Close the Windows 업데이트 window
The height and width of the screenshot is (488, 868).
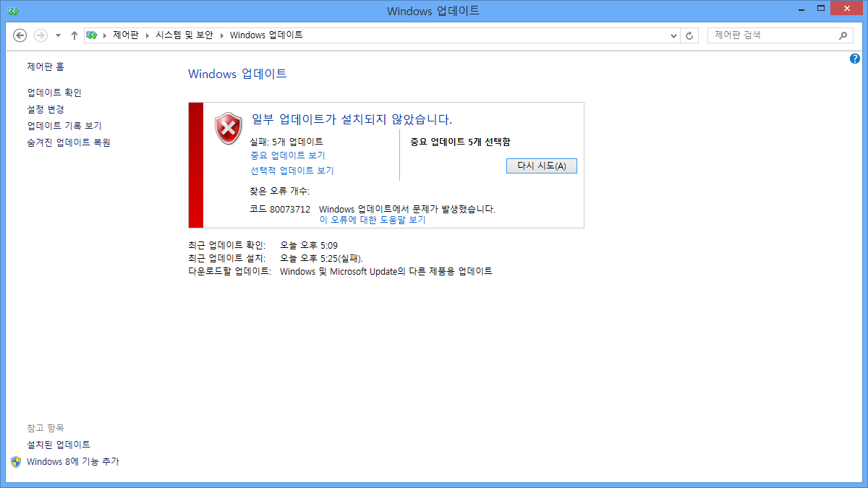(x=846, y=9)
